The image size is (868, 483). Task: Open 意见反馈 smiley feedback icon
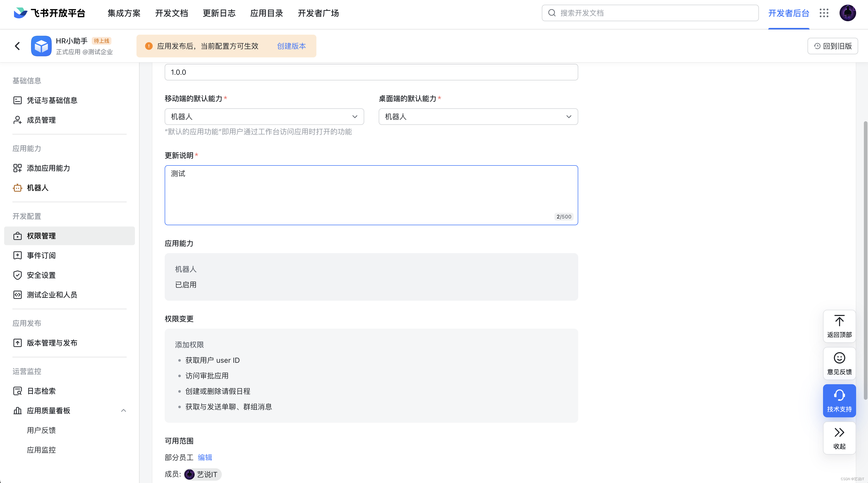point(839,363)
